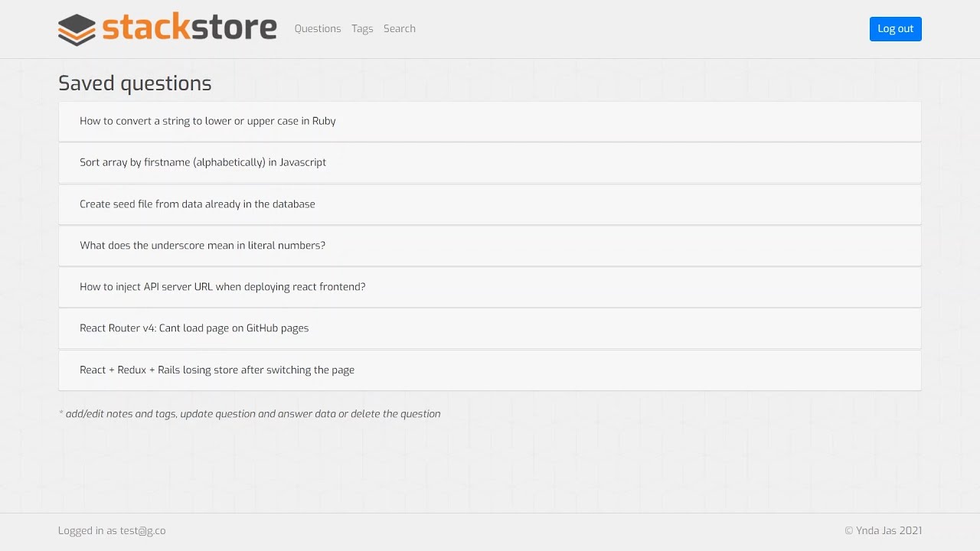
Task: Open question about converting string case in Ruby
Action: [x=490, y=121]
